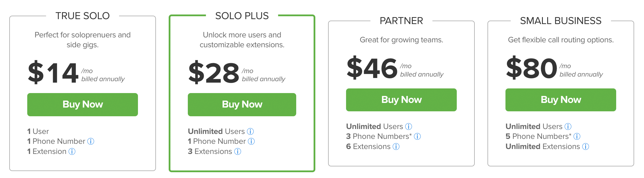The height and width of the screenshot is (178, 644).
Task: Click Buy Now for the True Solo plan
Action: click(x=83, y=105)
